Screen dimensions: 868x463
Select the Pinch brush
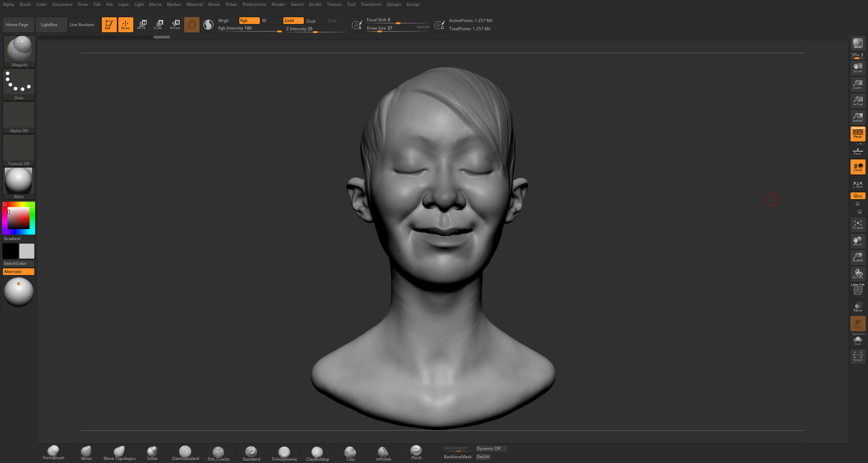pos(416,453)
